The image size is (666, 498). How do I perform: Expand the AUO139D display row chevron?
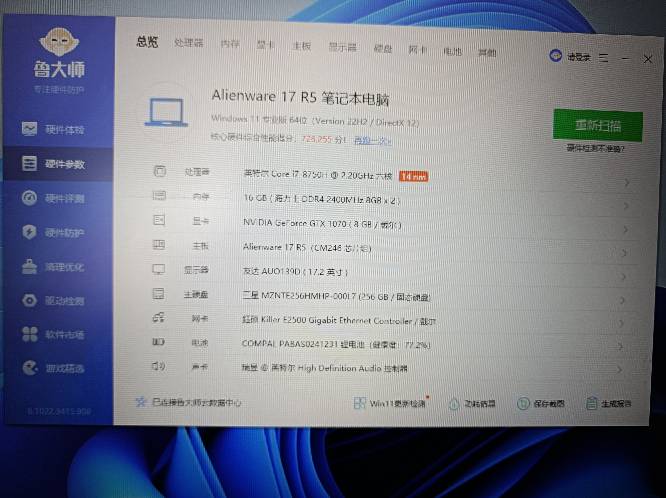(623, 277)
